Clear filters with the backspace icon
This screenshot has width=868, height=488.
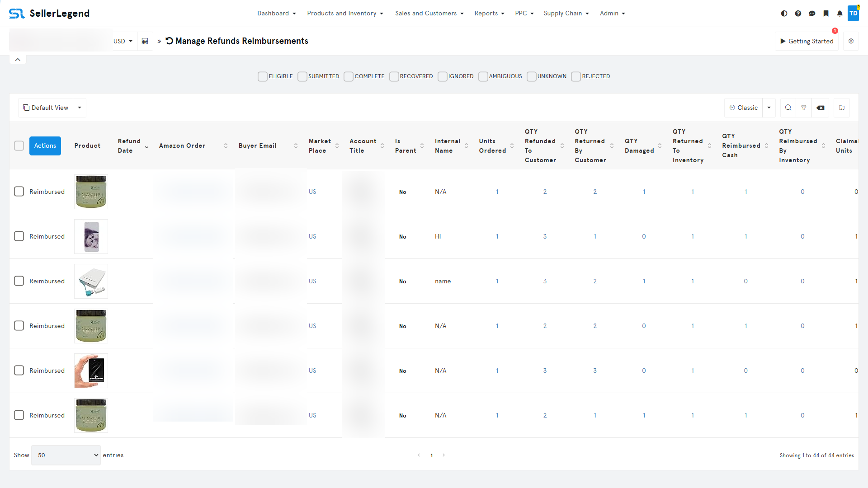(x=821, y=108)
